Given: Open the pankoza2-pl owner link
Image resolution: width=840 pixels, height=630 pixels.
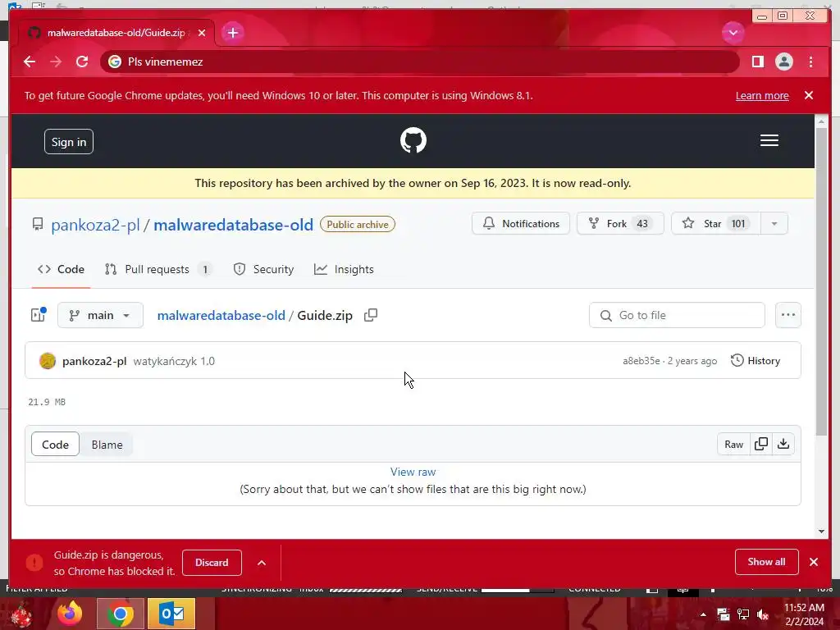Looking at the screenshot, I should click(95, 225).
